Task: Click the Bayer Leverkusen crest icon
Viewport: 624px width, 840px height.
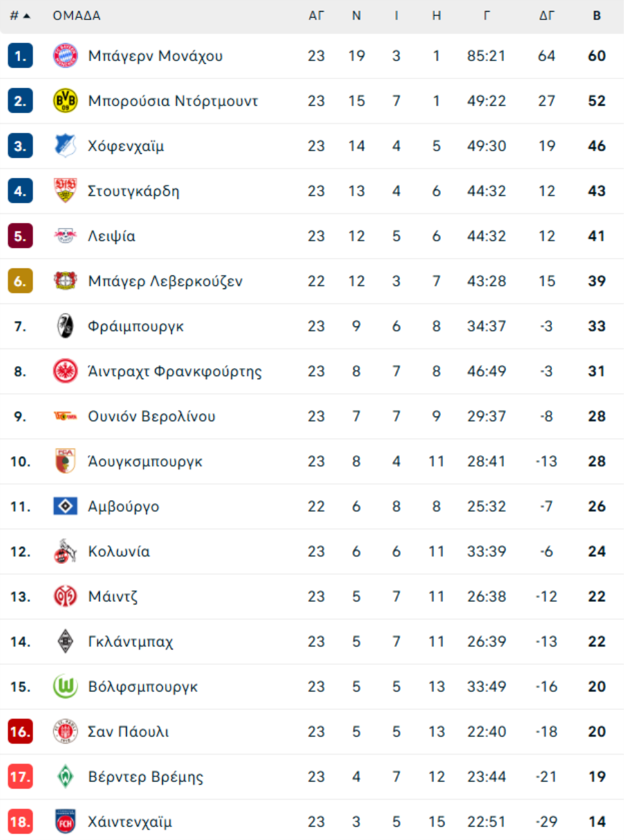Action: tap(65, 281)
